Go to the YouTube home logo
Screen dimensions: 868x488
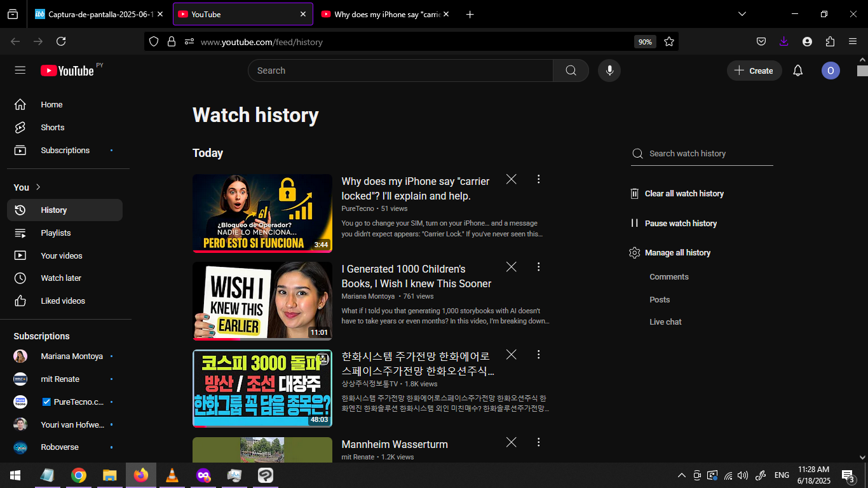[x=67, y=71]
